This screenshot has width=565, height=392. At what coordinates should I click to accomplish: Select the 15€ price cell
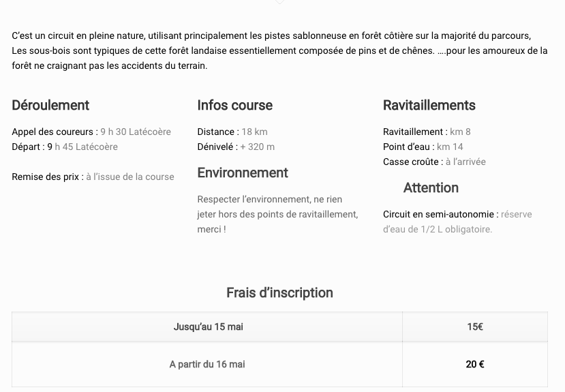pos(475,327)
